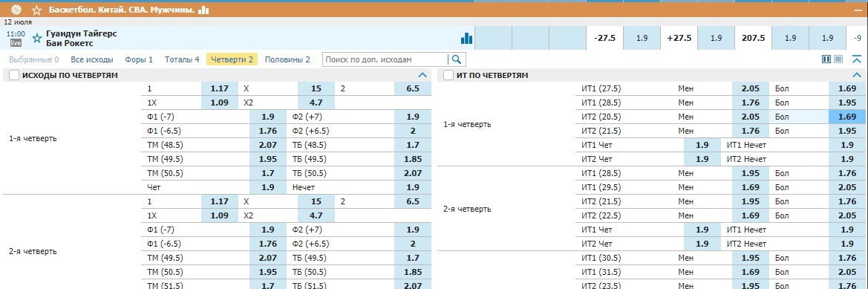Pick 1st quarter Нечет odds in outcomes section

click(412, 188)
